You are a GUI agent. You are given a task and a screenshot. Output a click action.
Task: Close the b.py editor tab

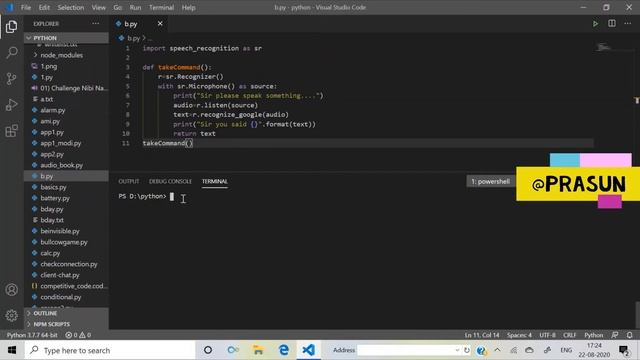coord(160,24)
